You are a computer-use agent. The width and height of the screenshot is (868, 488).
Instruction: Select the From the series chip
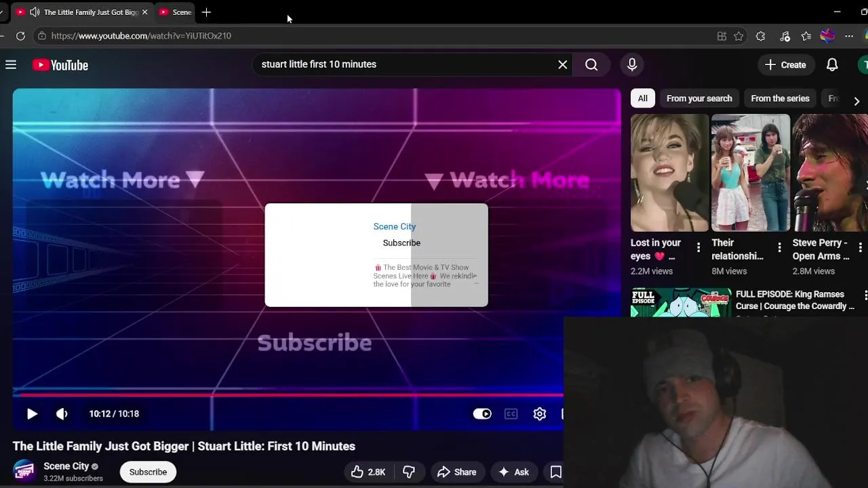780,98
